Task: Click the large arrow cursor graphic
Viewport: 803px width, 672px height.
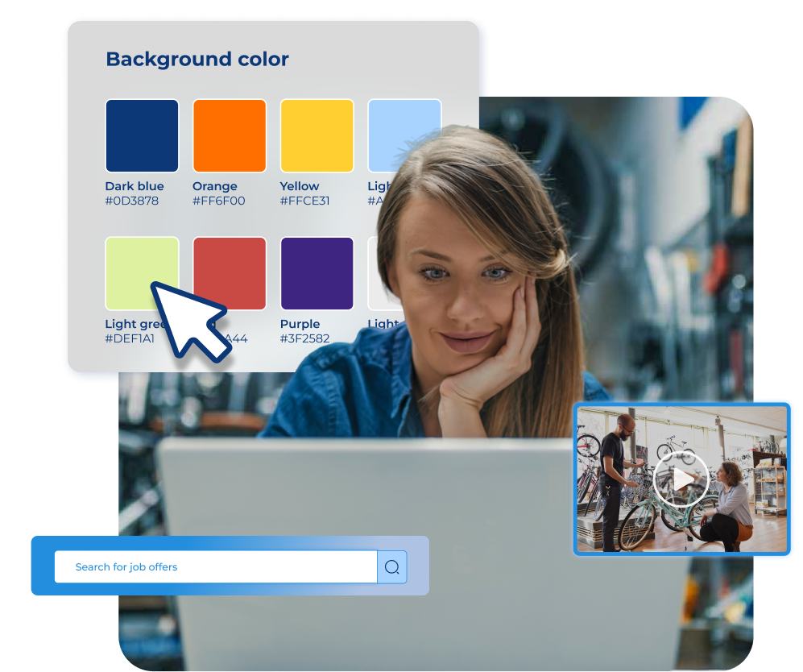Action: click(x=188, y=320)
